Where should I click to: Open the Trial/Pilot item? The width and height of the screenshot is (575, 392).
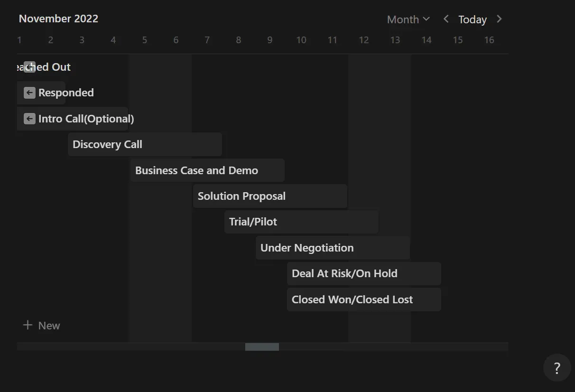(x=301, y=222)
